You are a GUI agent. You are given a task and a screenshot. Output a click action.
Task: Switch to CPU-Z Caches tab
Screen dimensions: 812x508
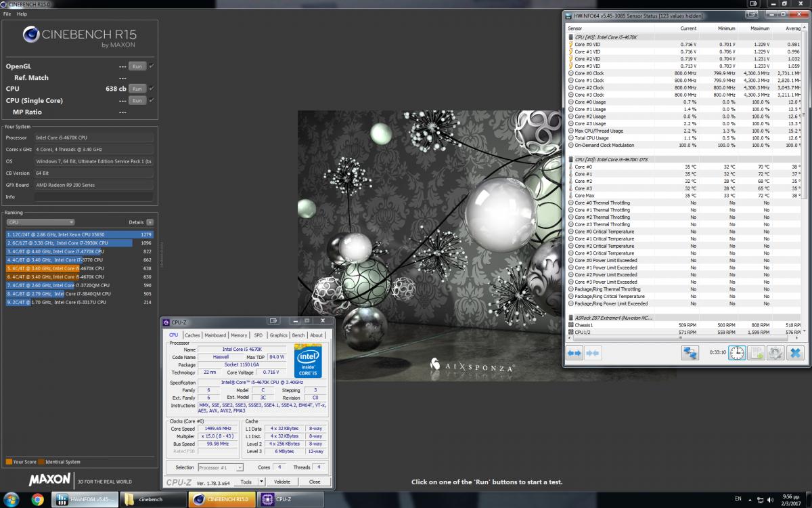tap(192, 335)
